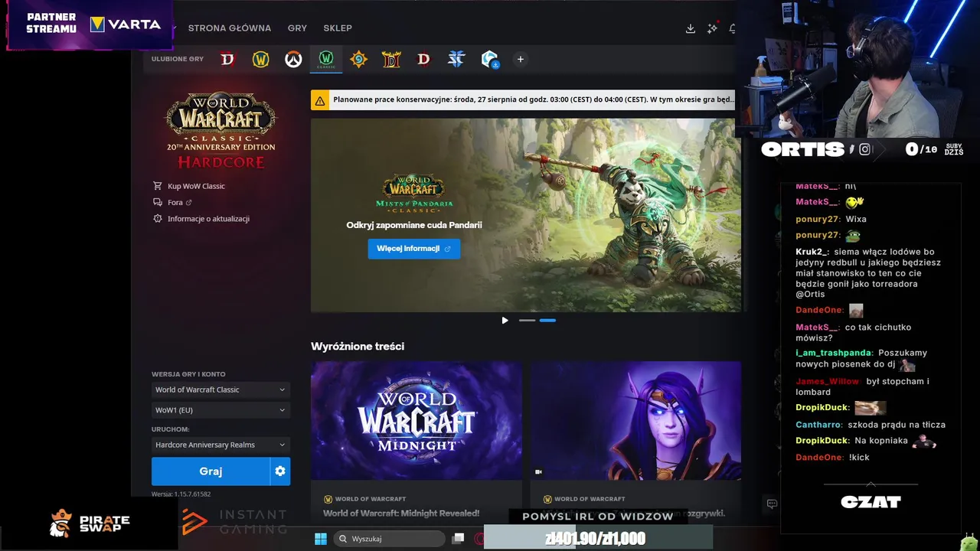Click the Odkryj zapomniane cuda Pandarii text
The width and height of the screenshot is (980, 551).
pyautogui.click(x=414, y=225)
